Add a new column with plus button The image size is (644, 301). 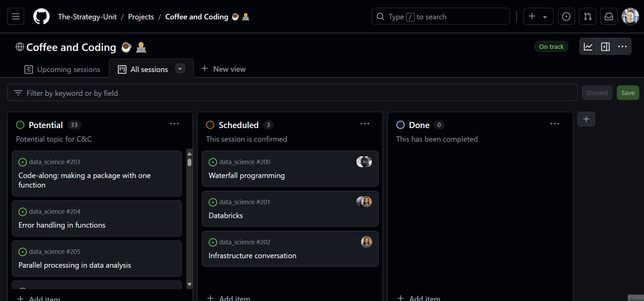(x=586, y=119)
